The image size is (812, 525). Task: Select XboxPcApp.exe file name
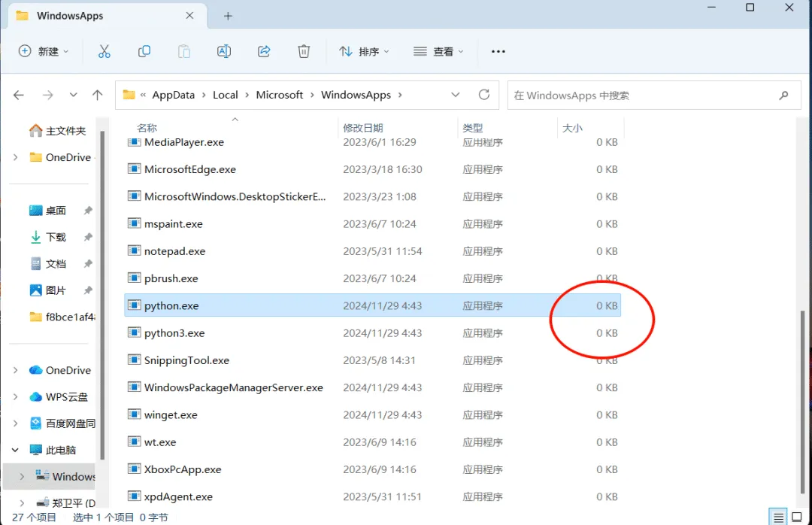182,469
